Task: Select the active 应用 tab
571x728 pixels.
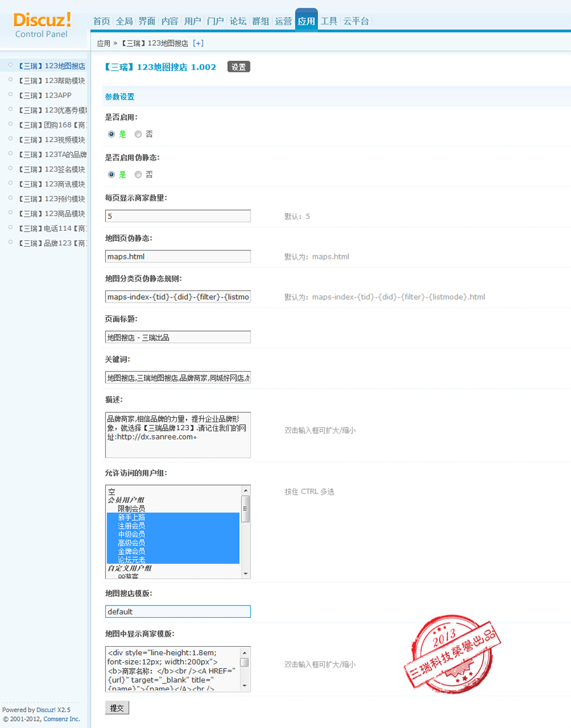Action: coord(306,20)
